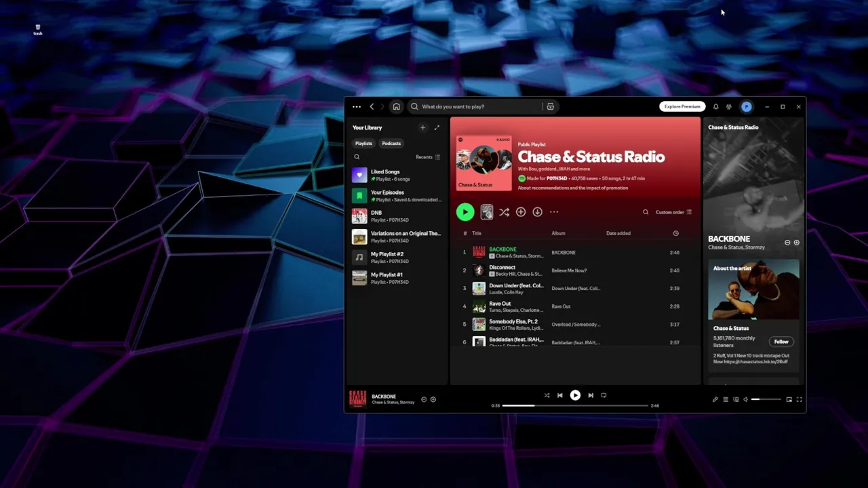Follow Chase & Status artist
The image size is (868, 488).
click(x=781, y=342)
